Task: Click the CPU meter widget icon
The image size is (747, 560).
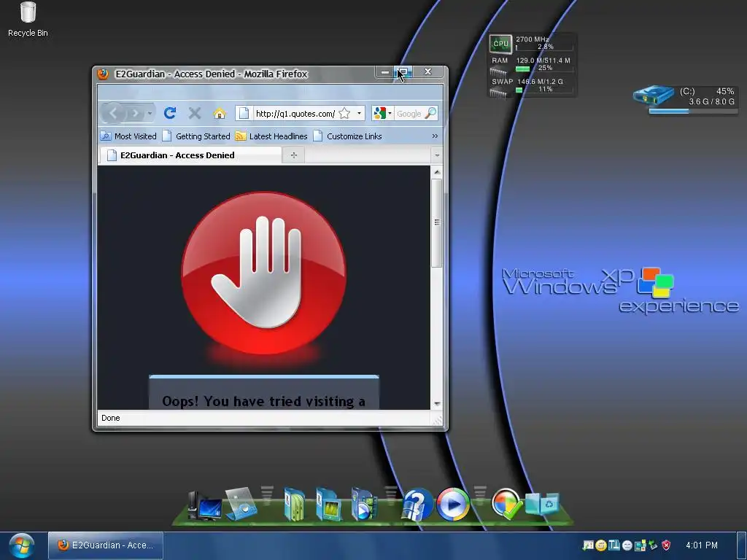Action: click(500, 44)
